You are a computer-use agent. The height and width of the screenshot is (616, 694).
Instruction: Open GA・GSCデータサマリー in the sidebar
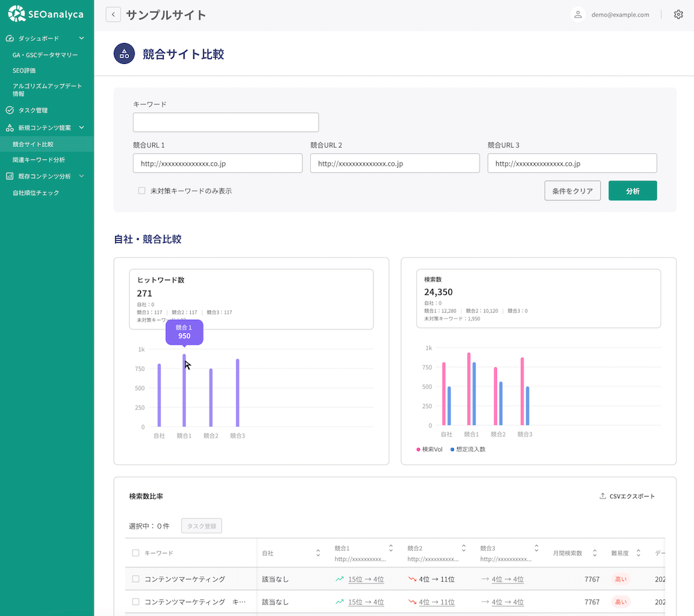point(45,55)
